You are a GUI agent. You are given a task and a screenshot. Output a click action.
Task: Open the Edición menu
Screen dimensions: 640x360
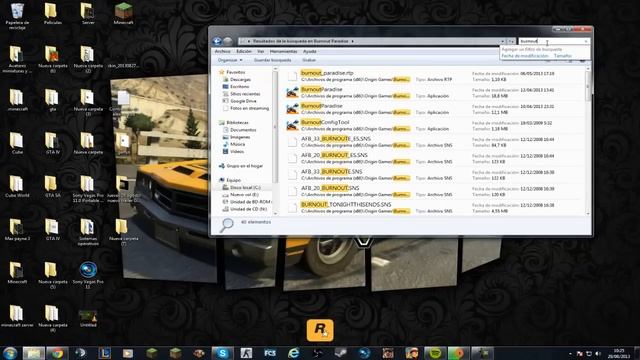244,51
